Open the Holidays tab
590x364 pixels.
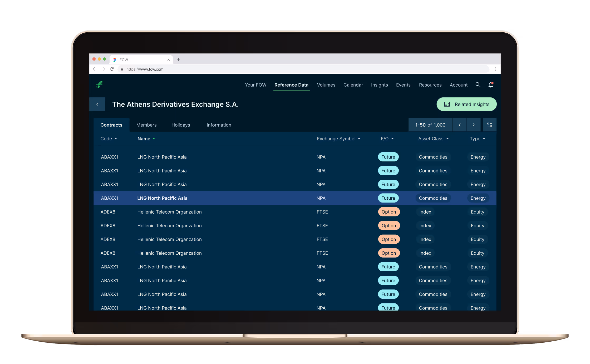(181, 125)
